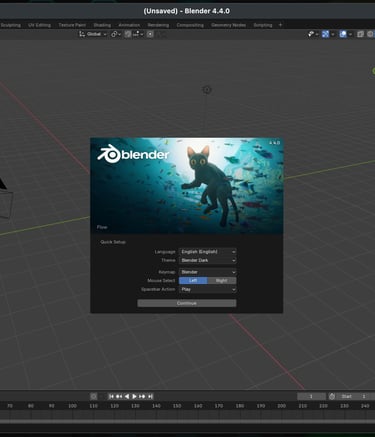Open the Theme dropdown showing Blender Dark
Screen dimensions: 375x437
(208, 260)
